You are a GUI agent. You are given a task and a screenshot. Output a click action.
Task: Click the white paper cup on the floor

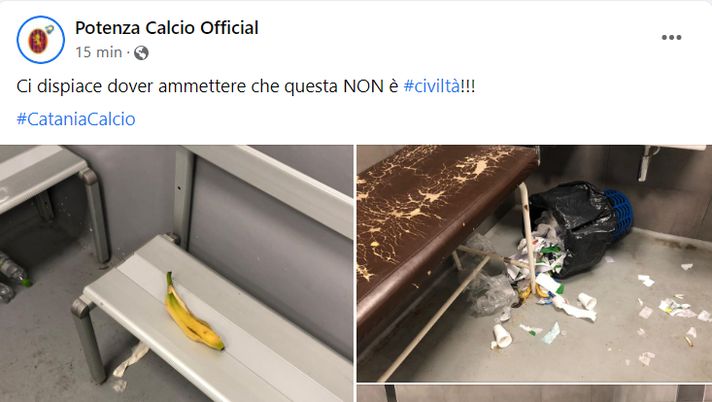click(502, 337)
